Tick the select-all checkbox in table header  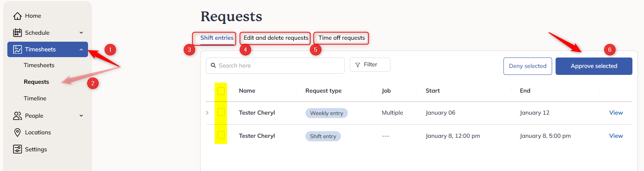point(221,91)
